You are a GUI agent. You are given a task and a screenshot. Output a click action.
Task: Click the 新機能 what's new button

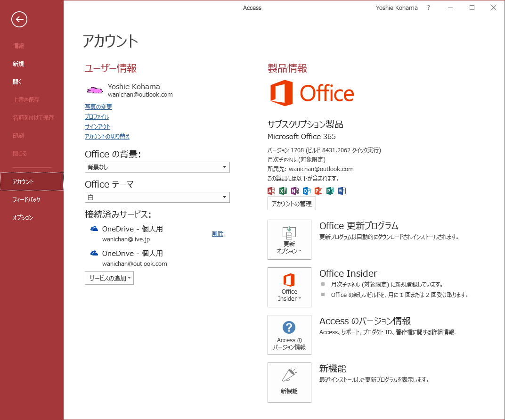289,383
